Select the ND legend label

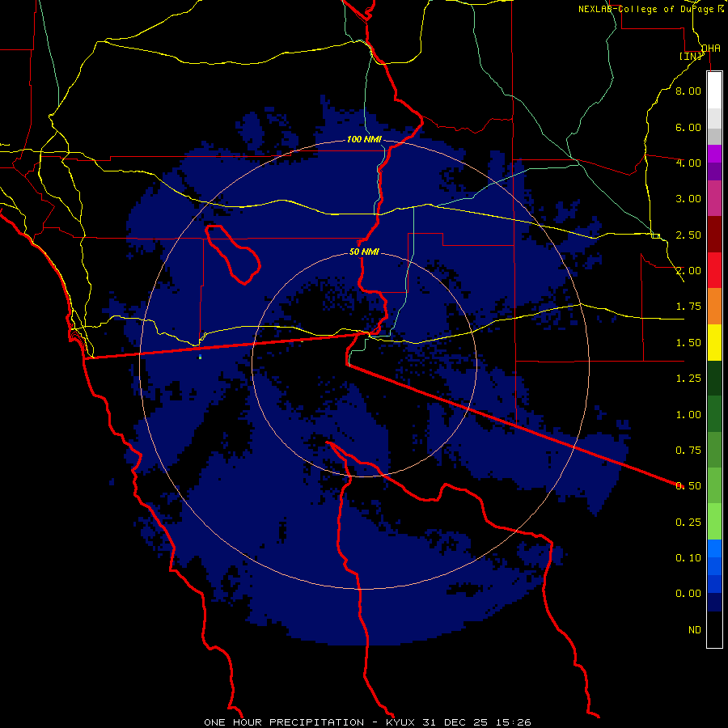coord(695,630)
